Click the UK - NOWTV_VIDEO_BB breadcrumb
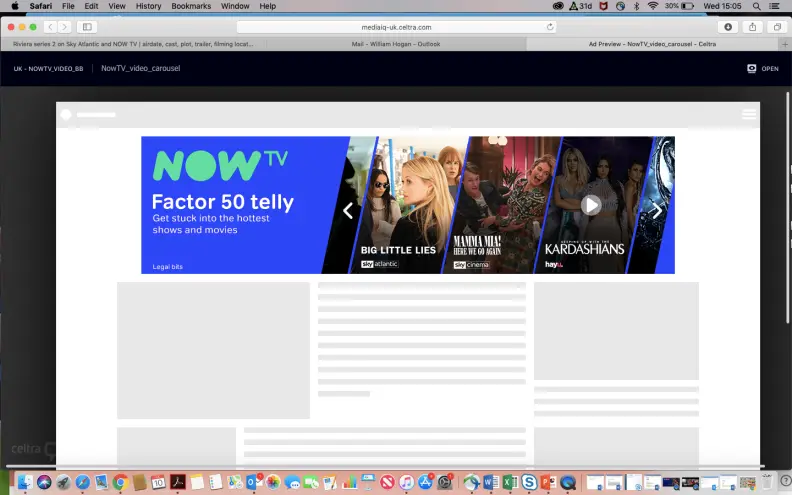This screenshot has width=792, height=495. 48,69
